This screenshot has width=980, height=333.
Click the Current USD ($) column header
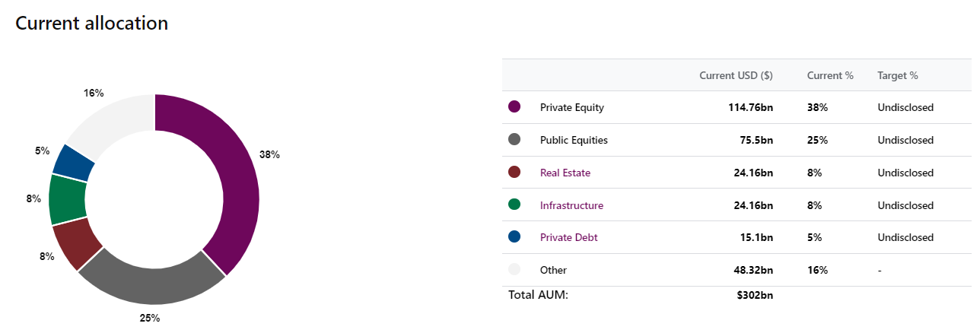coord(736,75)
